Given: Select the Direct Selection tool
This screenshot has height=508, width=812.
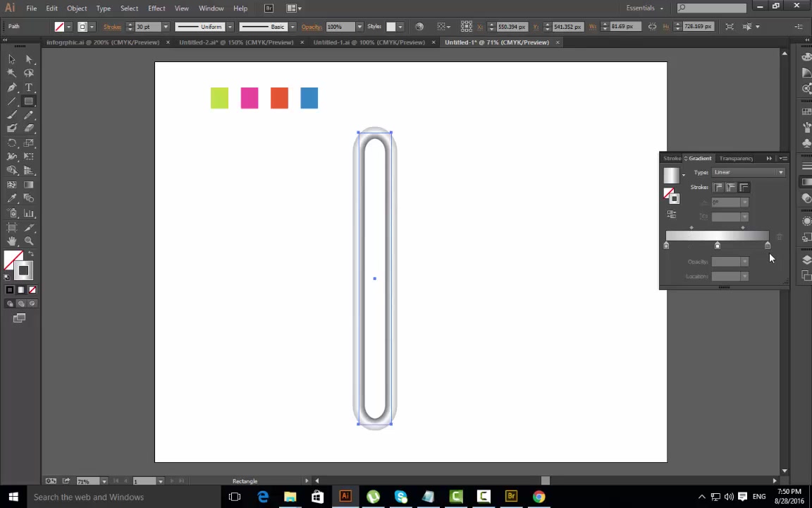Looking at the screenshot, I should pos(29,59).
